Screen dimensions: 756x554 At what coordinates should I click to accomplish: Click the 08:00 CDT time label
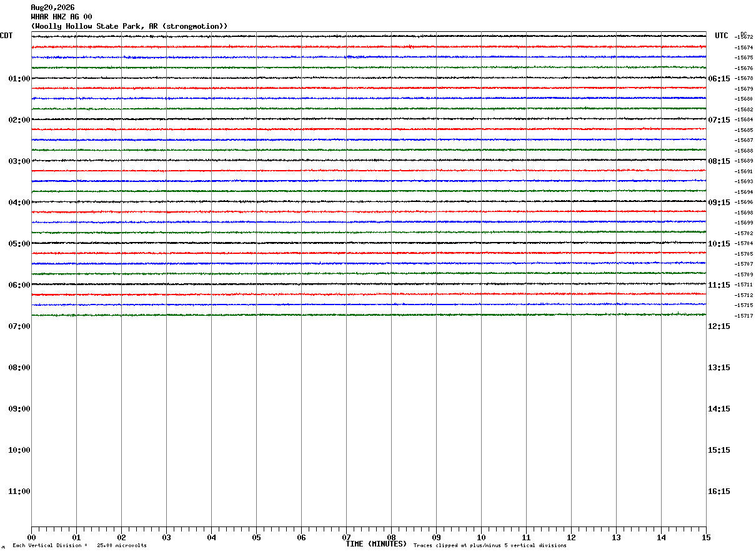pos(19,368)
